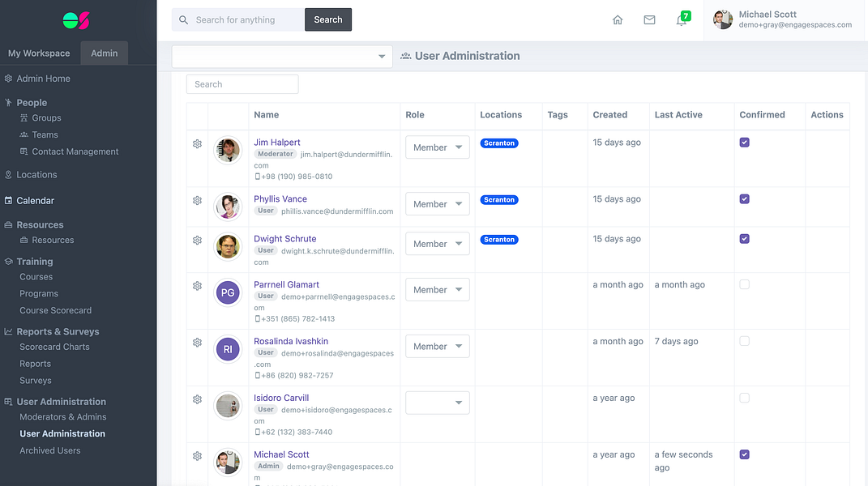Open the home icon in top bar

click(618, 20)
